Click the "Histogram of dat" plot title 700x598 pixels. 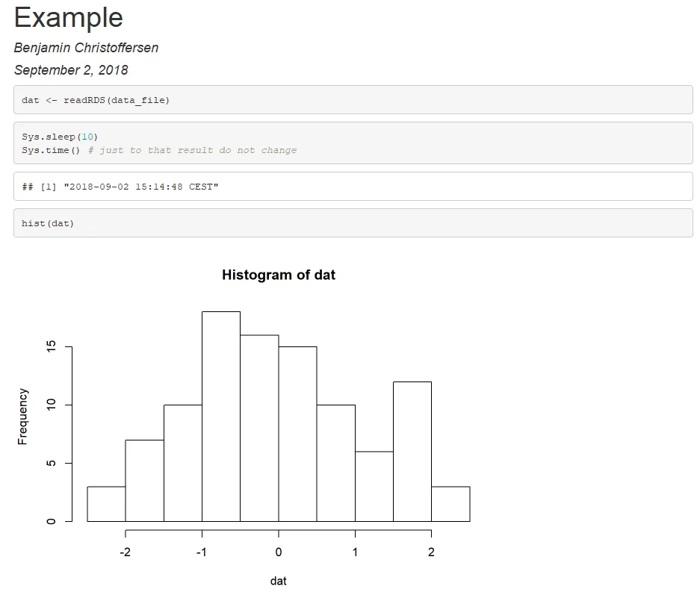[279, 275]
